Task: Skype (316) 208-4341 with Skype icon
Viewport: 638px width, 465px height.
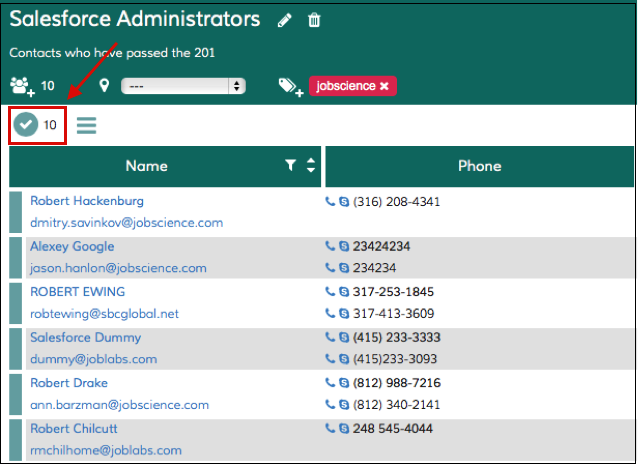Action: pyautogui.click(x=344, y=202)
